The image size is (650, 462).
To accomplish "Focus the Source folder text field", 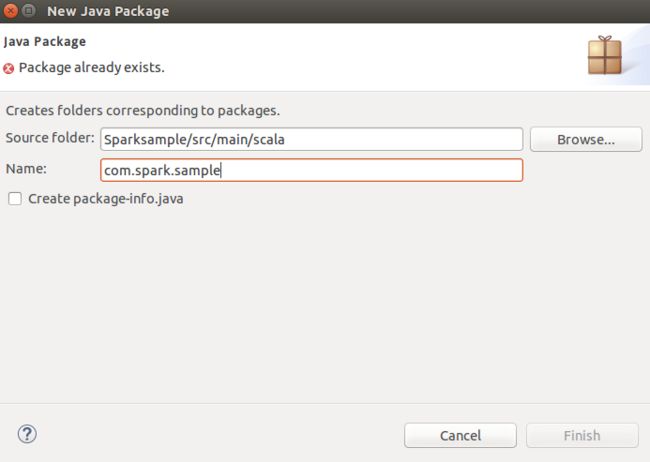I will point(311,139).
